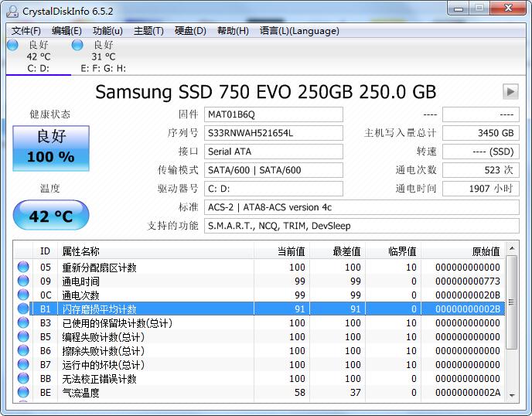The width and height of the screenshot is (532, 416).
Task: Click the transfer mode field SATA/600 | SATA/600
Action: point(274,170)
